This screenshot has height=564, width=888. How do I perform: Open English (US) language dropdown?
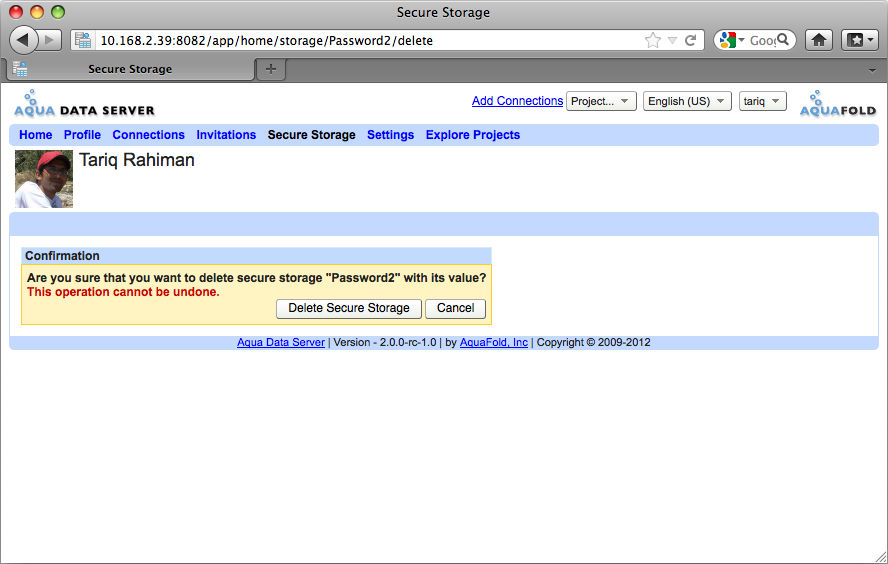(x=687, y=101)
